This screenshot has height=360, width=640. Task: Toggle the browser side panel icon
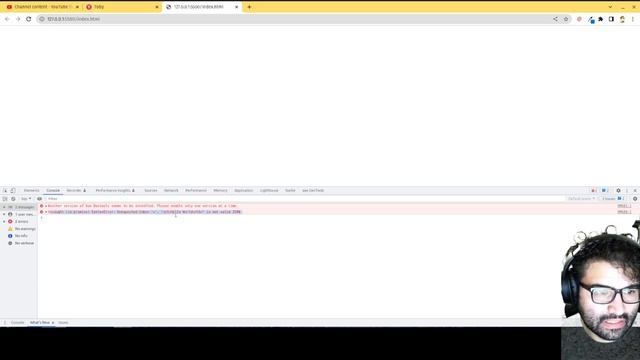click(x=611, y=19)
